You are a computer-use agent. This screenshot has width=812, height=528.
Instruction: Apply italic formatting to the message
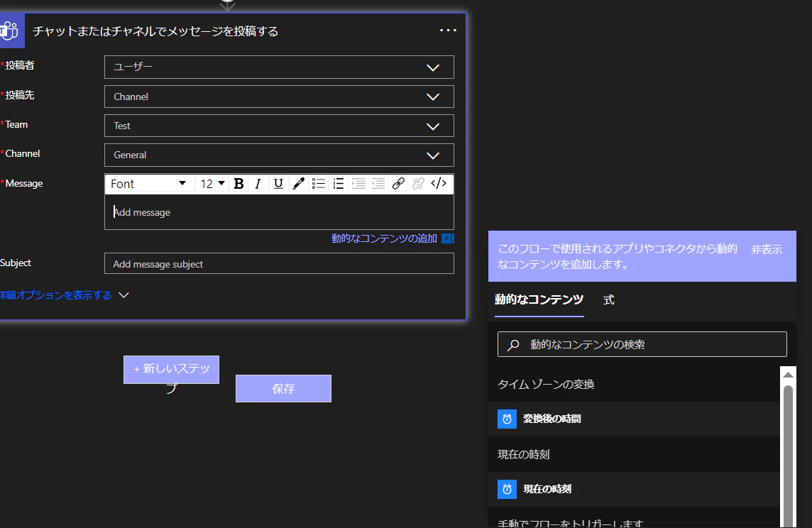[x=258, y=183]
